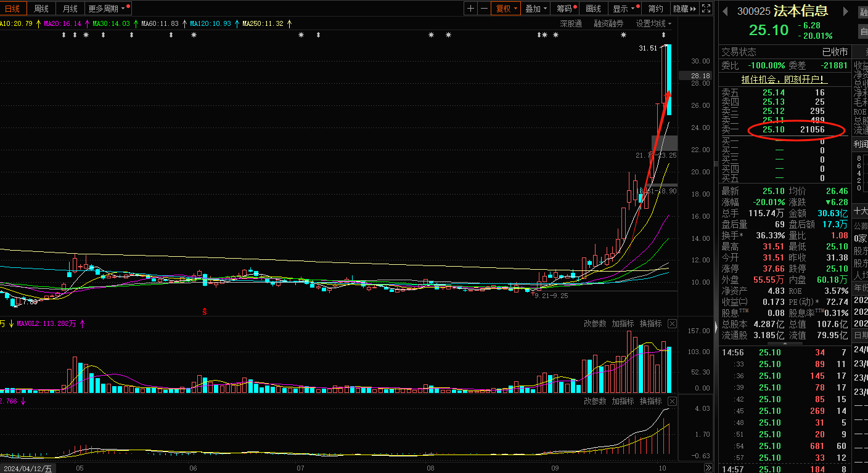868x473 pixels.
Task: Click the MA250:11.32 indicator label
Action: point(263,23)
